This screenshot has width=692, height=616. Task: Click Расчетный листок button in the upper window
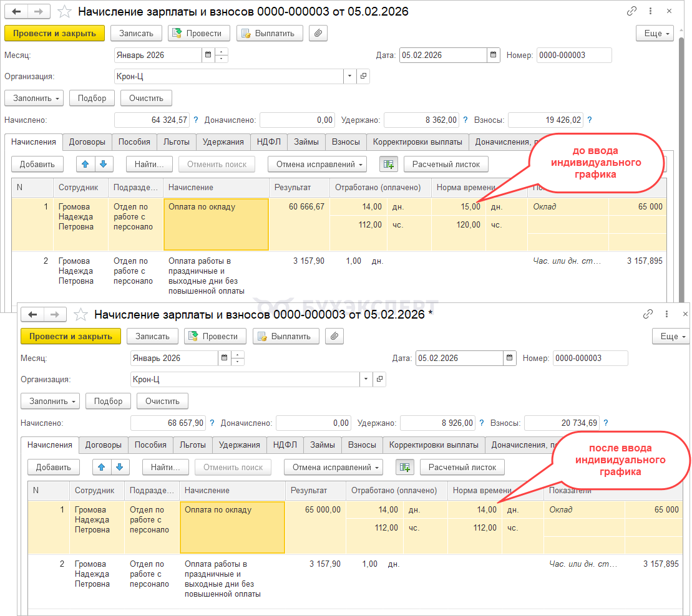(446, 164)
